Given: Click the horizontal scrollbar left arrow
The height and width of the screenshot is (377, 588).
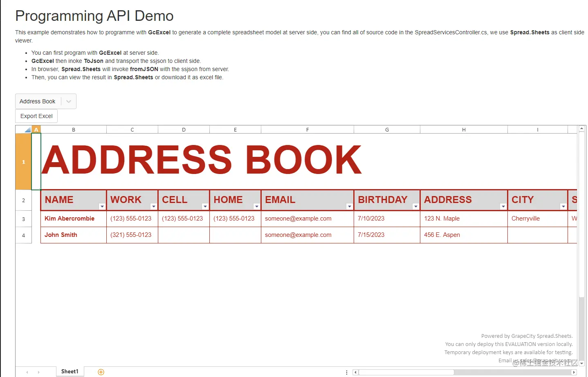Looking at the screenshot, I should click(x=355, y=372).
